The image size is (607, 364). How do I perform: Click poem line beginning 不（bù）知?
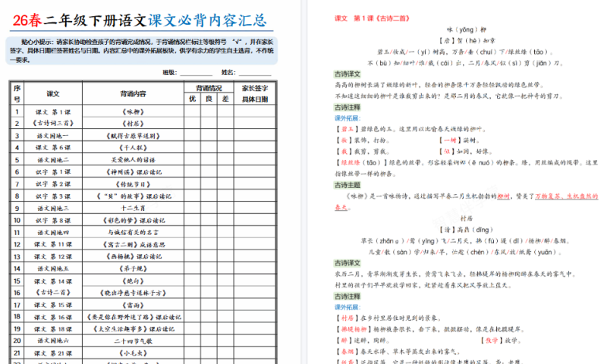(466, 63)
